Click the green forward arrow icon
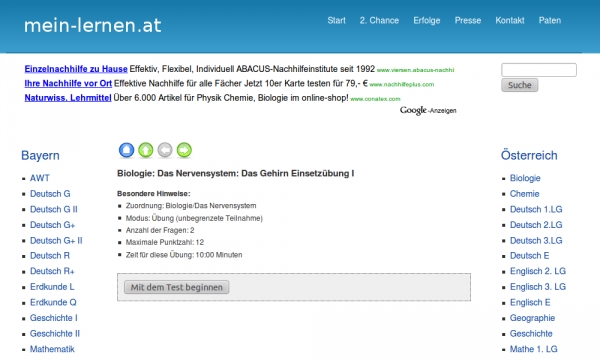The width and height of the screenshot is (600, 360). point(184,150)
